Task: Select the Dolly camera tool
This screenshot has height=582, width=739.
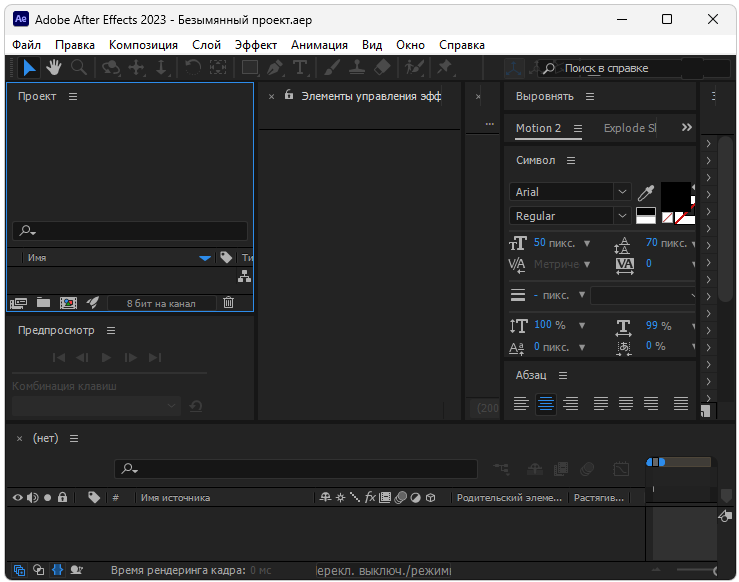Action: click(x=161, y=68)
